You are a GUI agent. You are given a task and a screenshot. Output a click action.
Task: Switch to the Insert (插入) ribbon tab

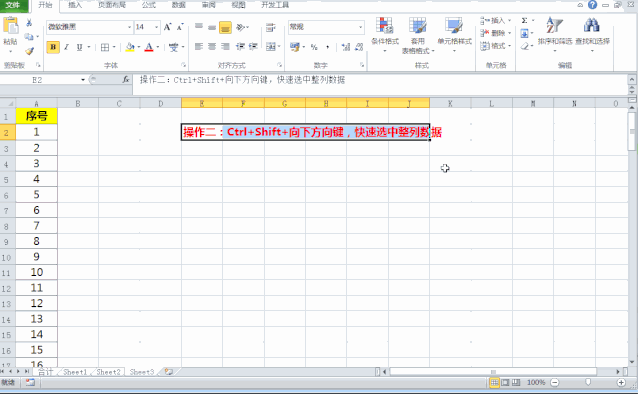pos(75,5)
